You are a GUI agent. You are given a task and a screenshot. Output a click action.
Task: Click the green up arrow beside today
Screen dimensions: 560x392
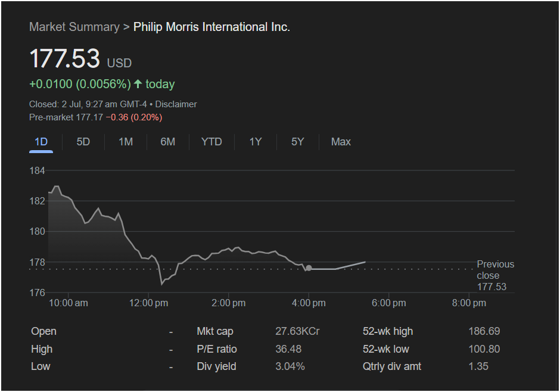pos(138,84)
